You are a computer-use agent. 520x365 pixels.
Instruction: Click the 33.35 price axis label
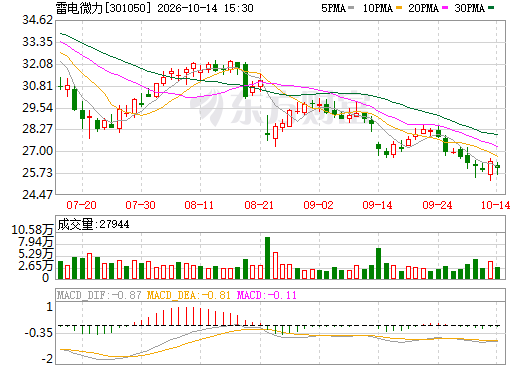tap(37, 42)
